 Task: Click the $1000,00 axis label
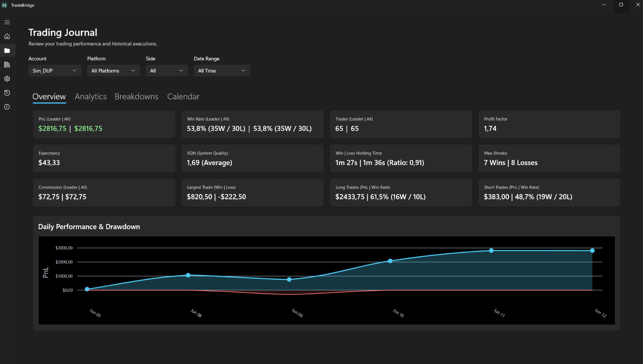[64, 276]
